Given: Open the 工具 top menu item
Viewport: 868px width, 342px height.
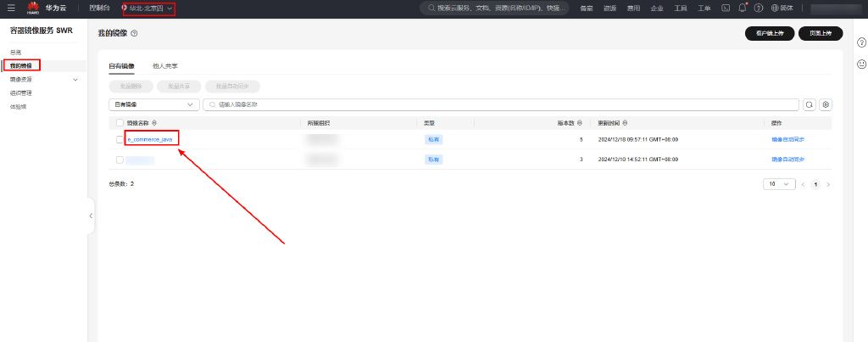Looking at the screenshot, I should pyautogui.click(x=681, y=8).
